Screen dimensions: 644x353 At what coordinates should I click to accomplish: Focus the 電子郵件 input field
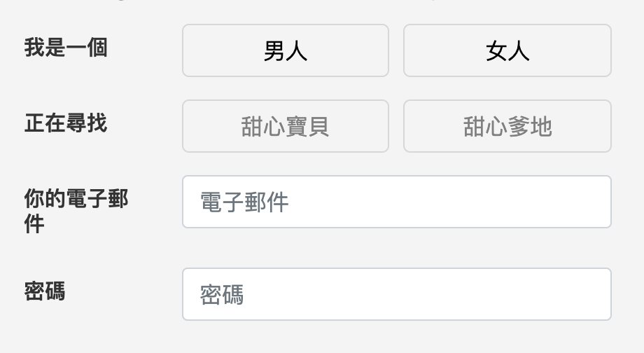396,202
